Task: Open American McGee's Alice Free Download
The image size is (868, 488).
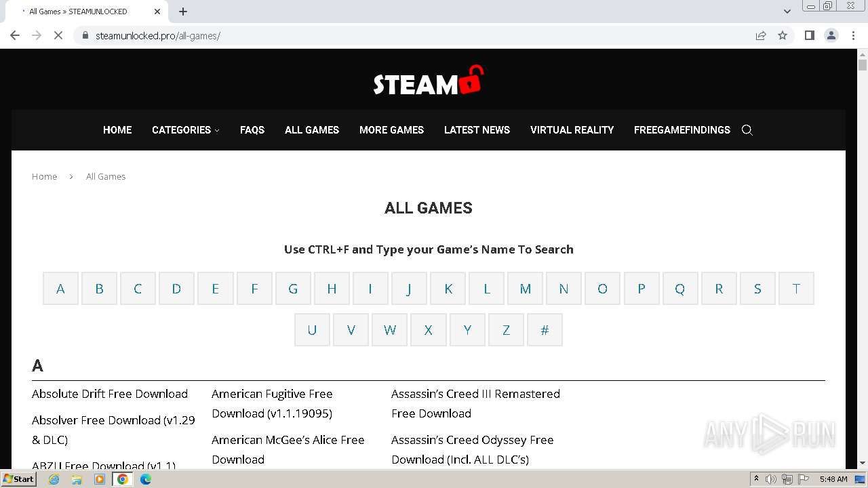Action: pyautogui.click(x=288, y=449)
